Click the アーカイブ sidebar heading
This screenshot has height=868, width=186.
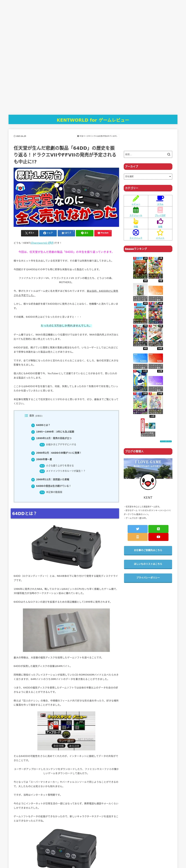click(x=148, y=167)
